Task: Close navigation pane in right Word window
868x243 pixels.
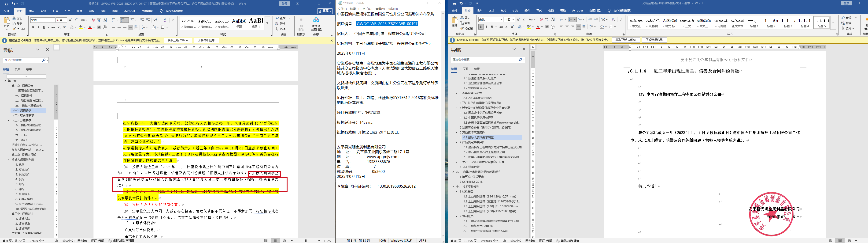Action: tap(524, 49)
